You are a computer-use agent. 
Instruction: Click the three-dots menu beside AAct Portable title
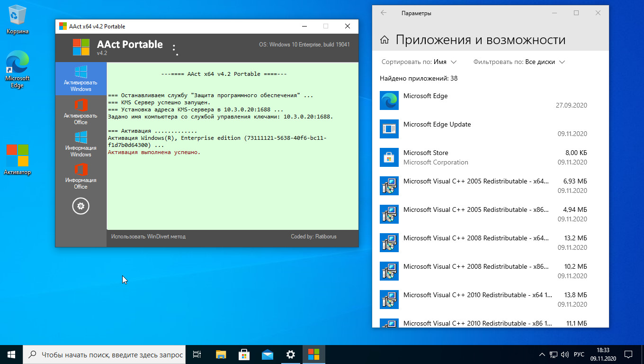pyautogui.click(x=175, y=50)
